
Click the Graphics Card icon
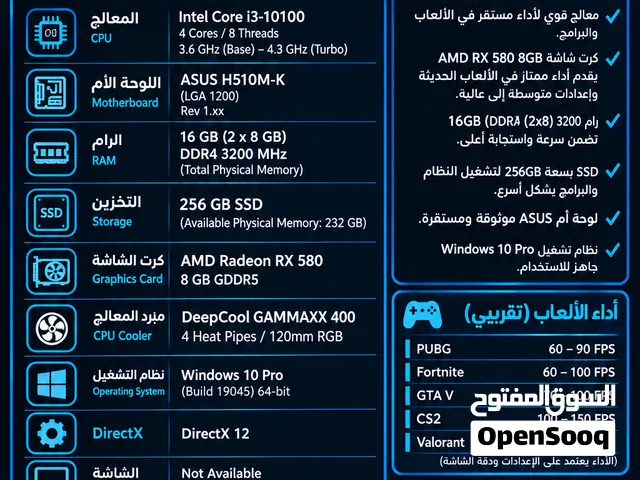coord(51,271)
